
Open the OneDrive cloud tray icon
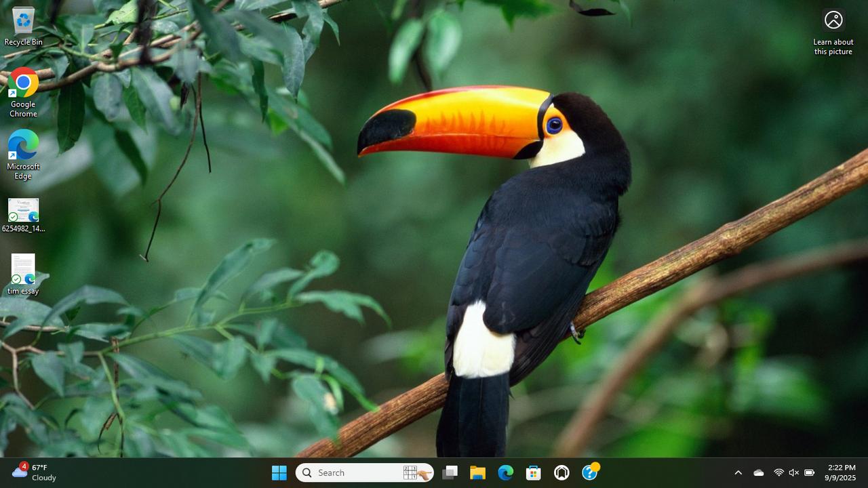click(759, 472)
